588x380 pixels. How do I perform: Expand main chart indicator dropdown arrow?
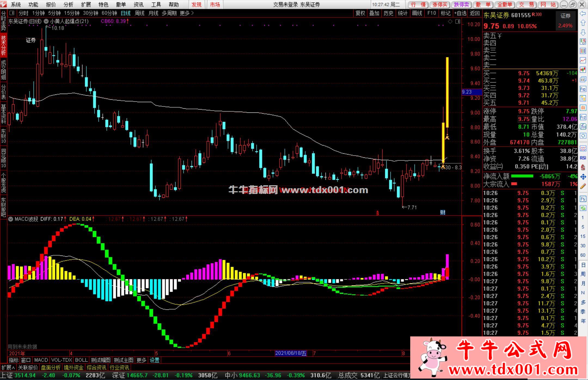[46, 21]
